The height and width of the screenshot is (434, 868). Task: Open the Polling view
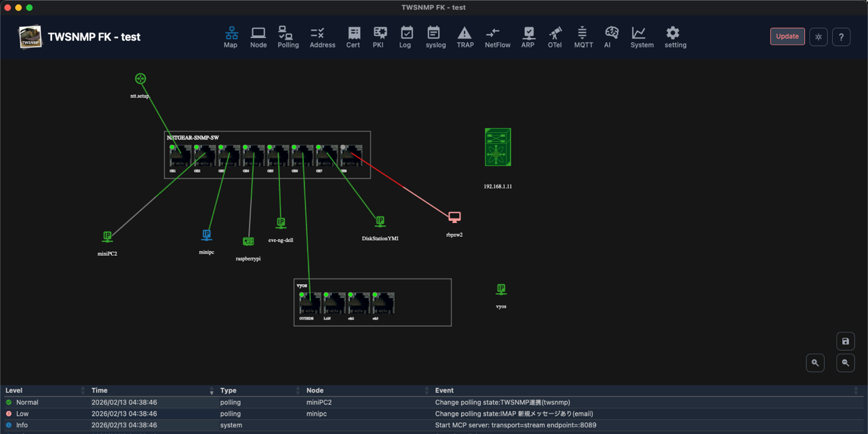click(288, 37)
